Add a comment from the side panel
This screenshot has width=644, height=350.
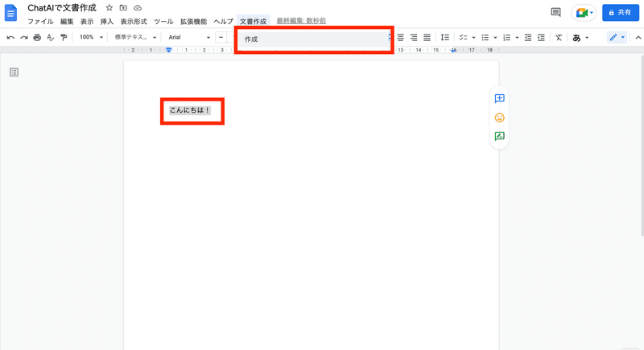click(499, 98)
